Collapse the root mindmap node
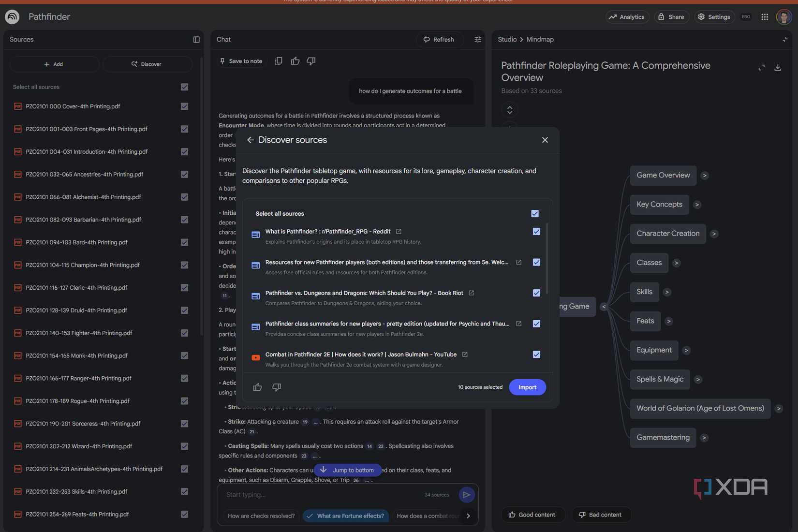 pyautogui.click(x=604, y=307)
